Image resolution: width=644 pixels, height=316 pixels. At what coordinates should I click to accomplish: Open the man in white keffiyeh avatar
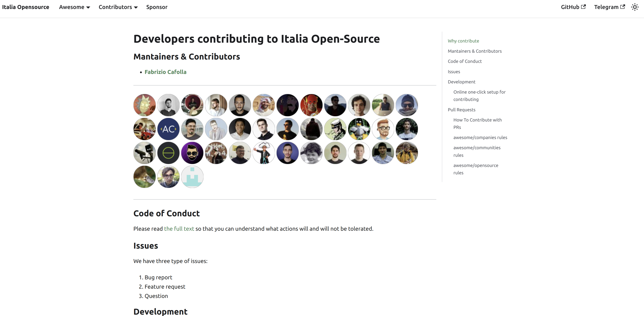[x=264, y=105]
